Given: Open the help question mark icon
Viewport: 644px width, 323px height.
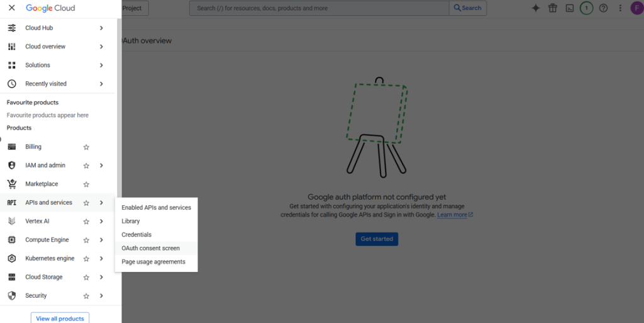Looking at the screenshot, I should click(x=603, y=8).
